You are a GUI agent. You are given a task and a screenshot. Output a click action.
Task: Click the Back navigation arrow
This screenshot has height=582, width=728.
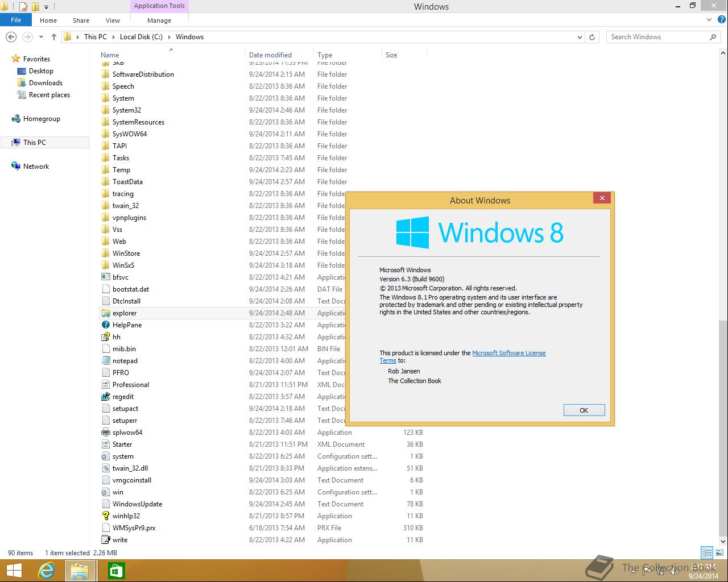[x=11, y=37]
